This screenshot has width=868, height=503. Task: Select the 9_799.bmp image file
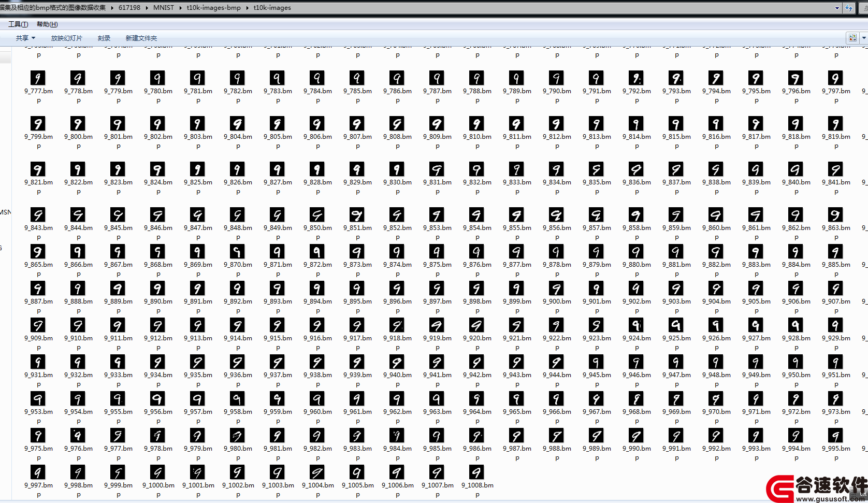point(38,132)
